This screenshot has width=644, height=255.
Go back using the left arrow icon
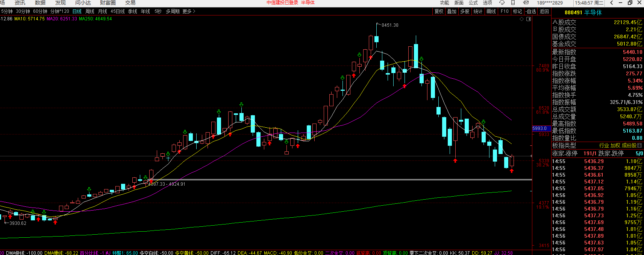(x=611, y=3)
